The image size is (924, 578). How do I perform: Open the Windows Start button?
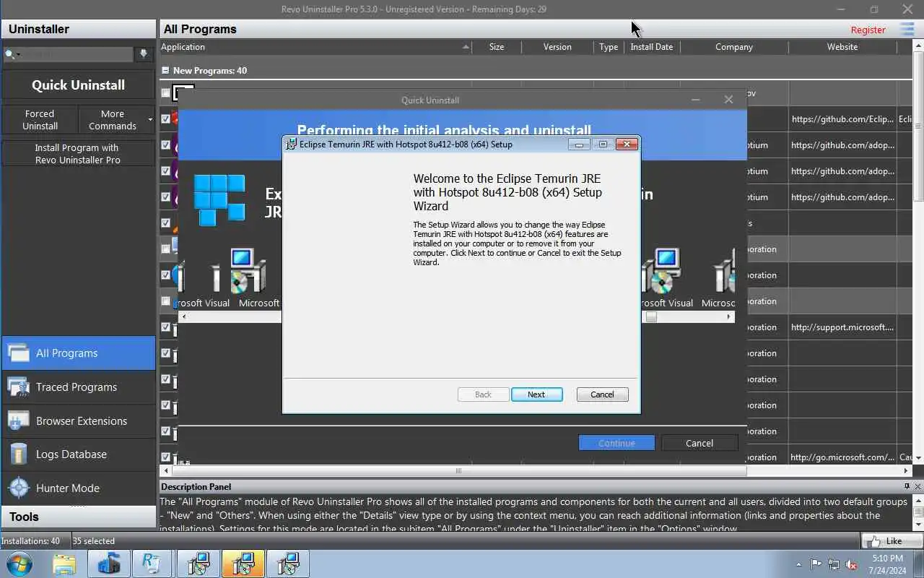19,564
